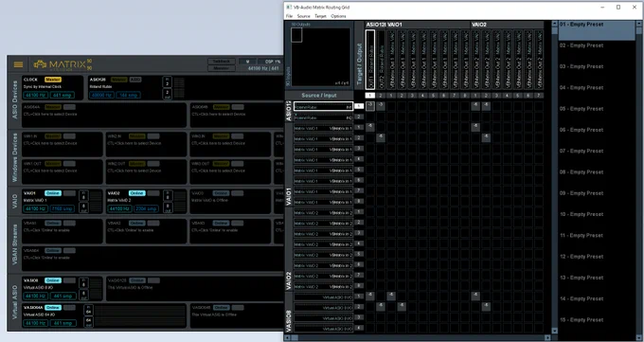
Task: Click the grid horizontal scrollbar left arrow
Action: tap(287, 337)
